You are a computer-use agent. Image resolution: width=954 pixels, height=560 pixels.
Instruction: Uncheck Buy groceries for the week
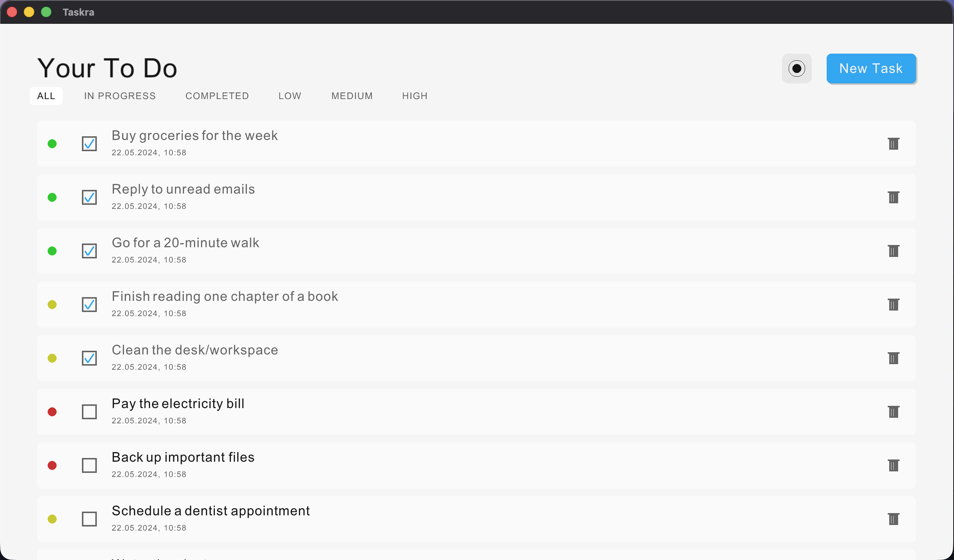(x=89, y=144)
